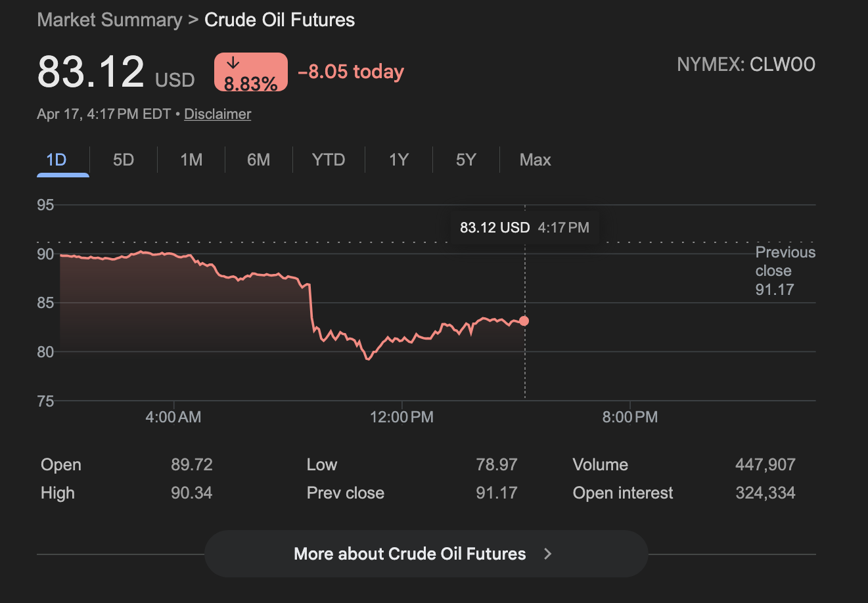This screenshot has height=603, width=868.
Task: Select the YTD time range tab
Action: click(x=329, y=160)
